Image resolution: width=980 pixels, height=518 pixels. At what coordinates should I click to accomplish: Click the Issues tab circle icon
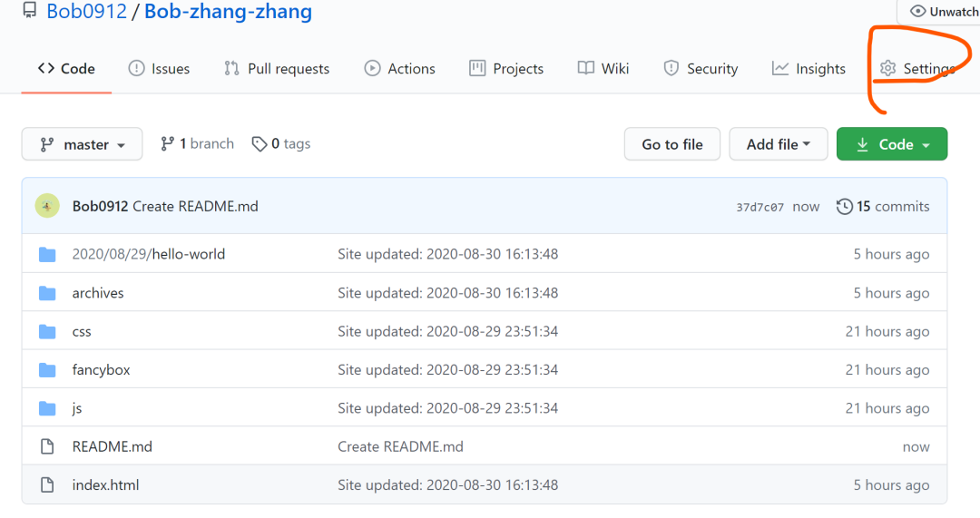click(x=136, y=68)
